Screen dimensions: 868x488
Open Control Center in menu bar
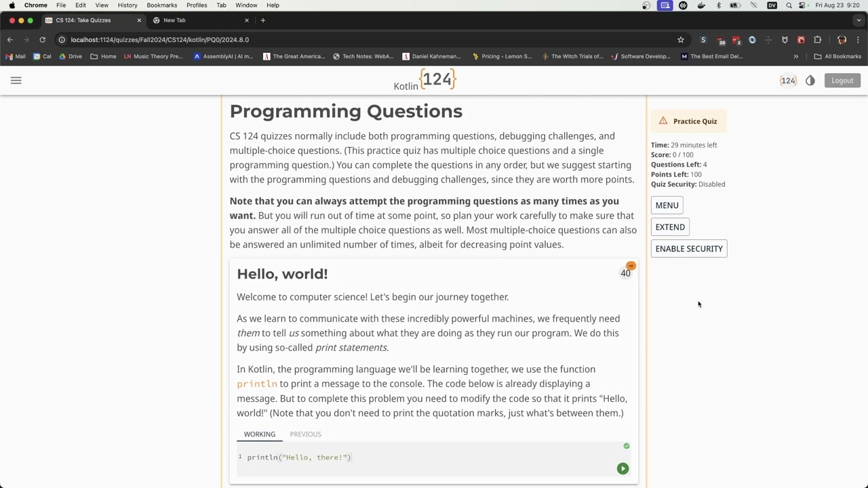click(x=802, y=5)
